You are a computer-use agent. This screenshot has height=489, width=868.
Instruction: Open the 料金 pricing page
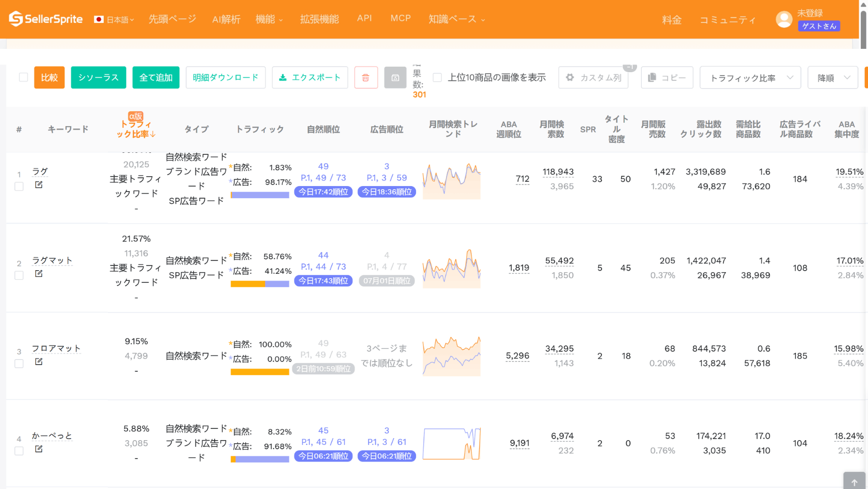(672, 20)
